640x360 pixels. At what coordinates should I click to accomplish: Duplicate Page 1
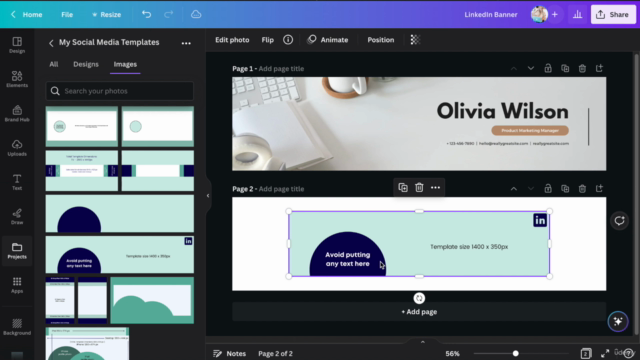[565, 68]
